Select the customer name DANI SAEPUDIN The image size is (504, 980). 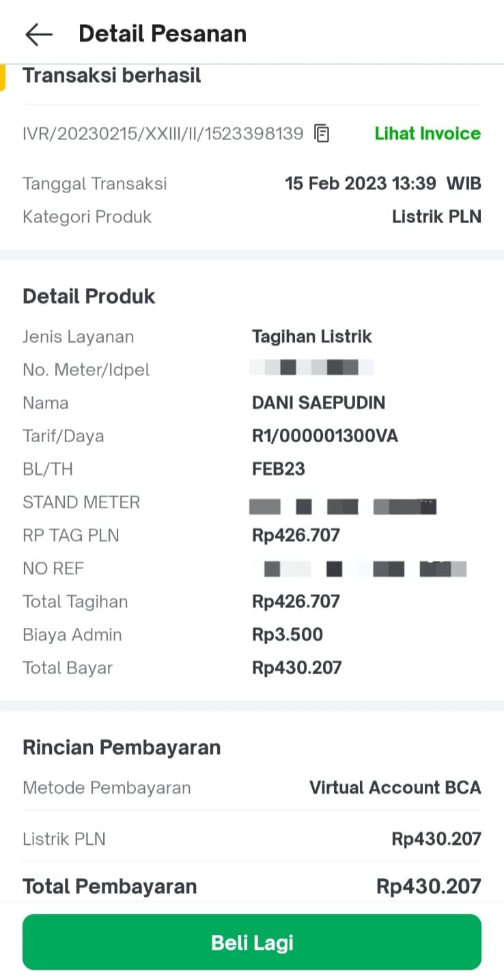318,403
